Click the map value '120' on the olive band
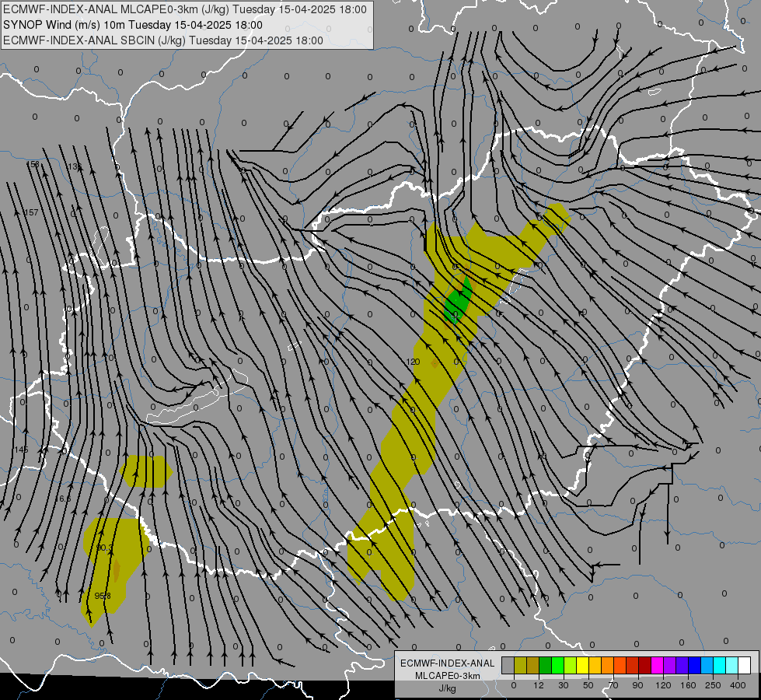Image resolution: width=761 pixels, height=700 pixels. pos(413,362)
